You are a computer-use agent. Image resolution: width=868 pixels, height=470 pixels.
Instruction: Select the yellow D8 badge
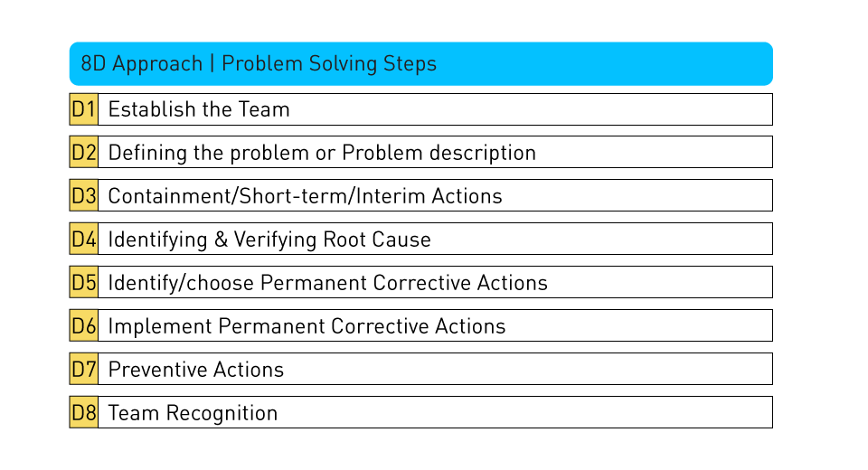coord(83,413)
